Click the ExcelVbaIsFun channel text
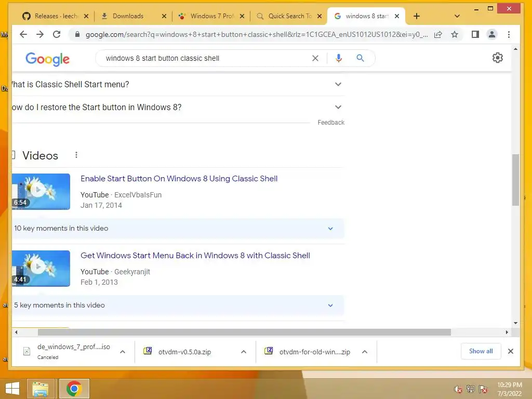 pyautogui.click(x=138, y=195)
